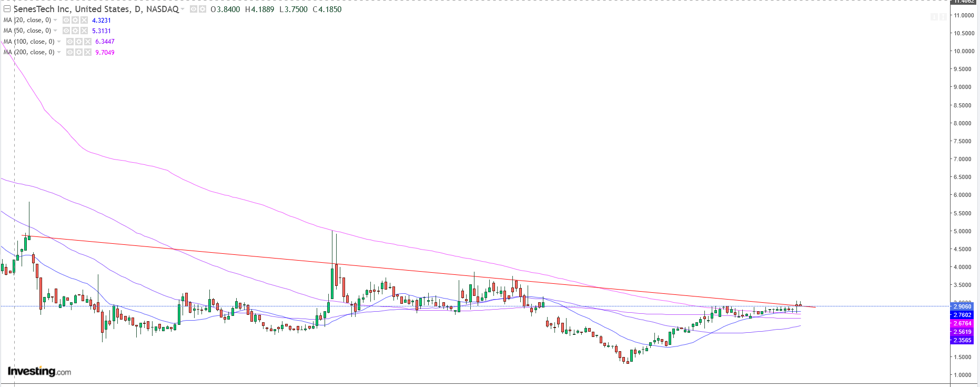Hide the MA 20 line via eye icon

(66, 20)
